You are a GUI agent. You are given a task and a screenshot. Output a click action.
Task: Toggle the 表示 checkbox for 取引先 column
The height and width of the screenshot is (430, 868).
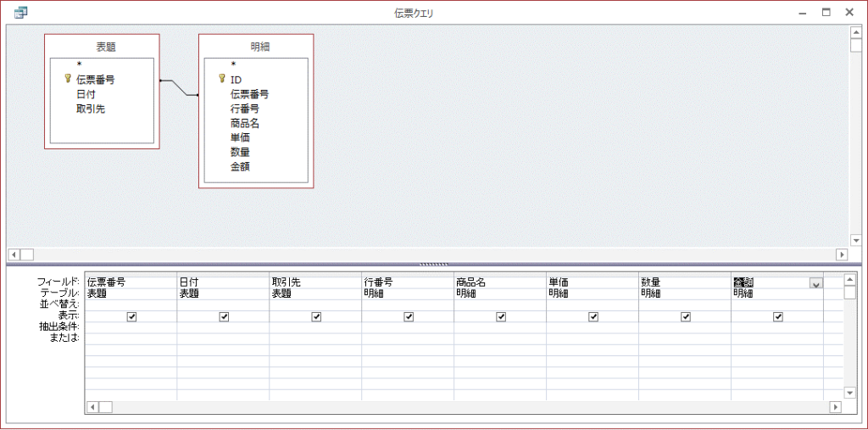[316, 316]
